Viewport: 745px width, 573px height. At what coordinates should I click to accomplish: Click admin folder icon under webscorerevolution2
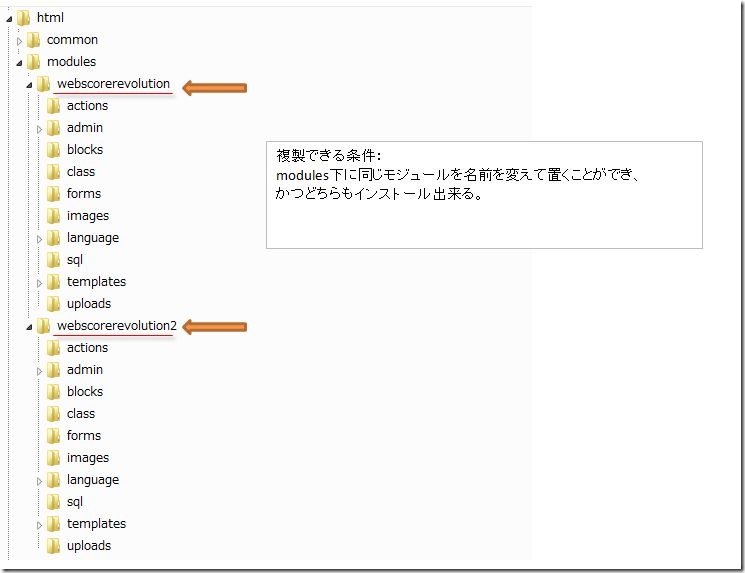point(53,370)
